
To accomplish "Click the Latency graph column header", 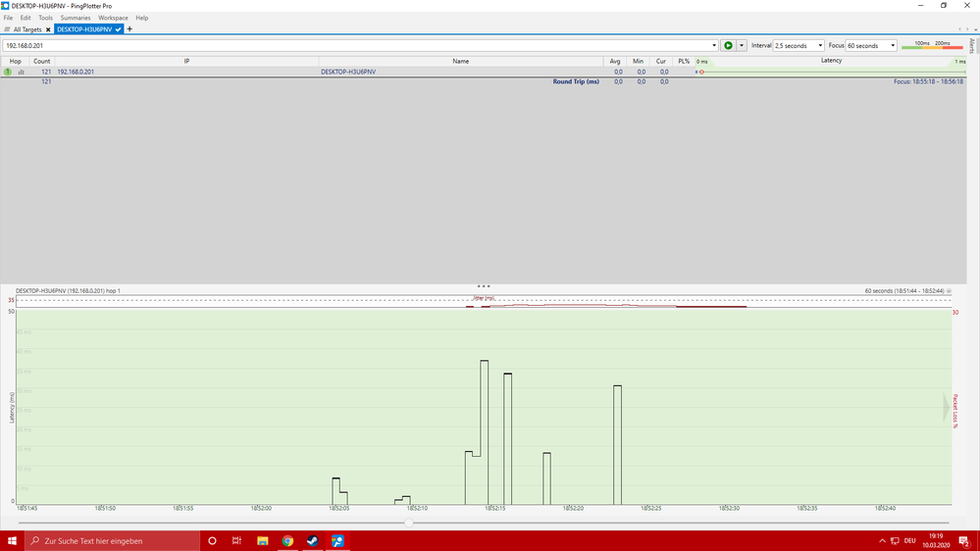I will [831, 61].
